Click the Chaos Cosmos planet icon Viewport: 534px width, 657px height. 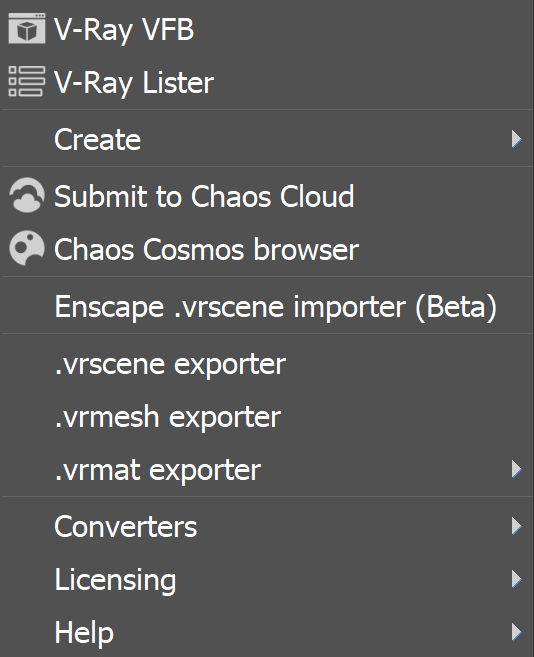point(27,248)
